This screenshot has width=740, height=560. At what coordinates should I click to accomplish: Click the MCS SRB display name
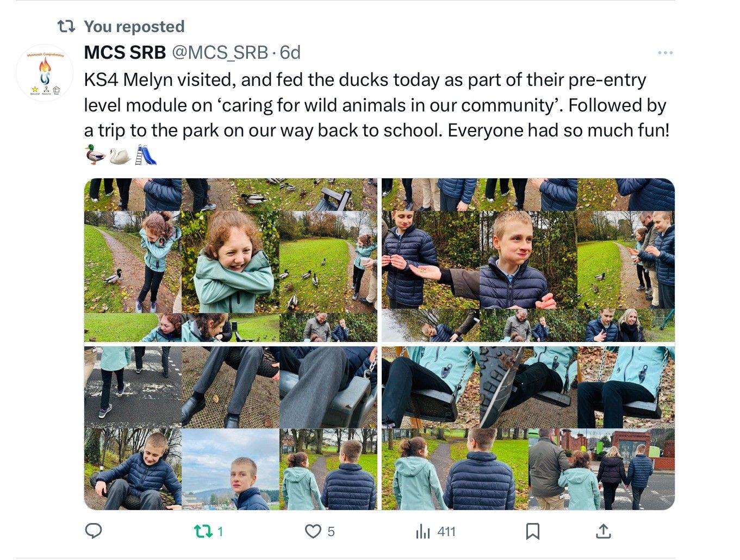[x=125, y=53]
